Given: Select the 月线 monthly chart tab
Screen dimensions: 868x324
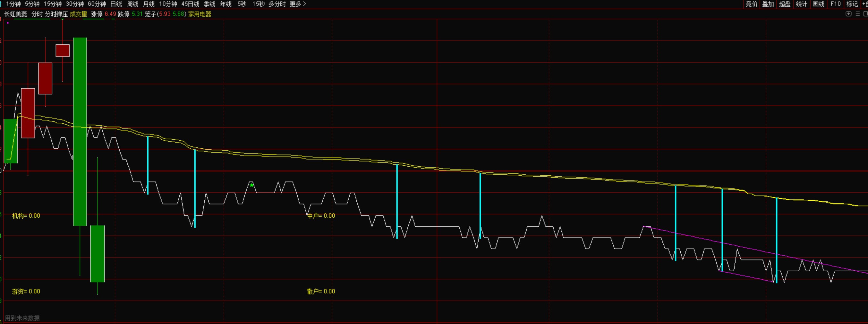Looking at the screenshot, I should pos(149,4).
